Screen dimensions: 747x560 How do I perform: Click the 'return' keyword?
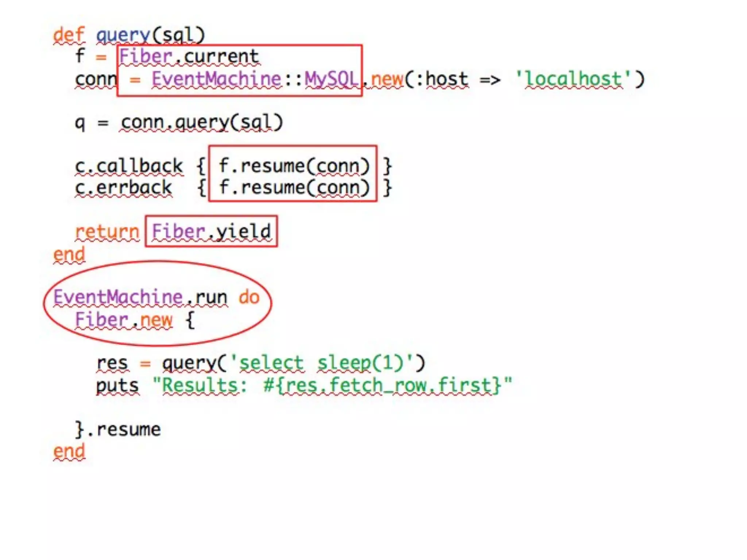[x=107, y=232]
